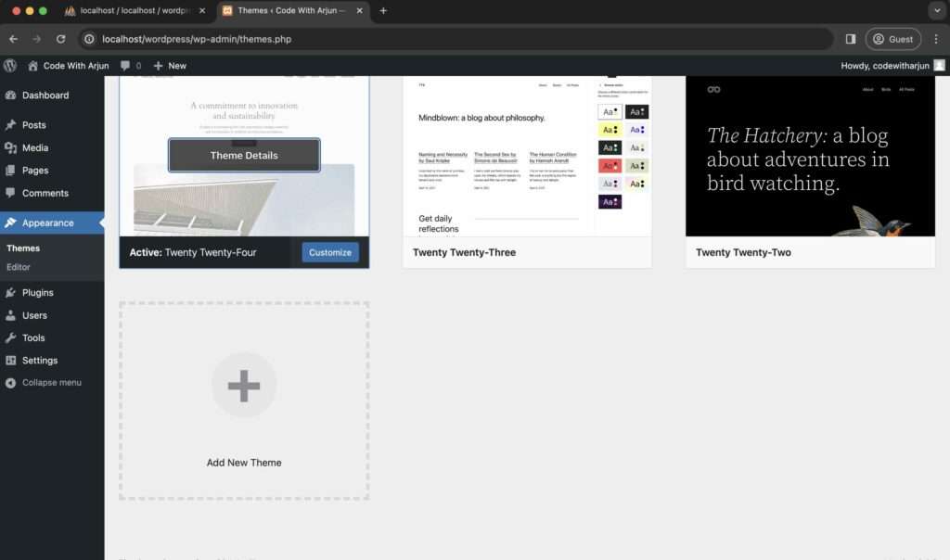Collapse the admin sidebar menu
This screenshot has width=950, height=560.
[x=52, y=383]
